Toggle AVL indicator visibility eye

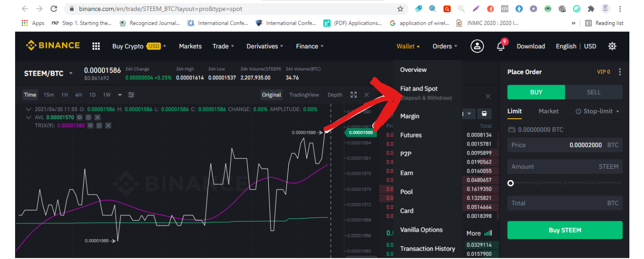click(x=79, y=117)
